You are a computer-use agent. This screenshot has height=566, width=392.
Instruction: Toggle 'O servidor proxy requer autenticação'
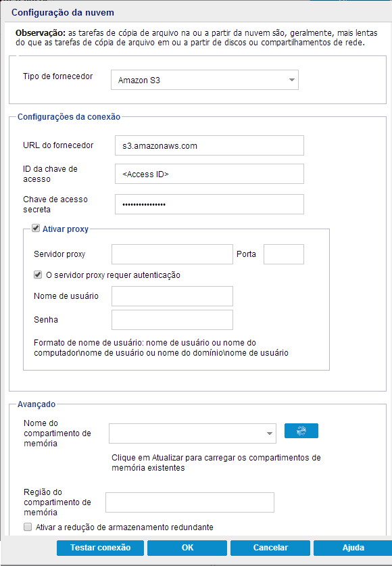(38, 275)
